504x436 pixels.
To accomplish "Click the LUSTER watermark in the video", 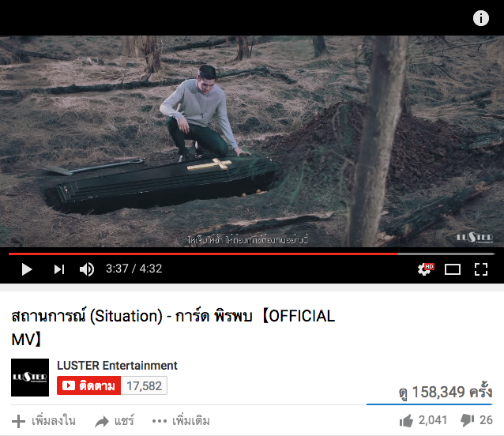I will coord(475,238).
